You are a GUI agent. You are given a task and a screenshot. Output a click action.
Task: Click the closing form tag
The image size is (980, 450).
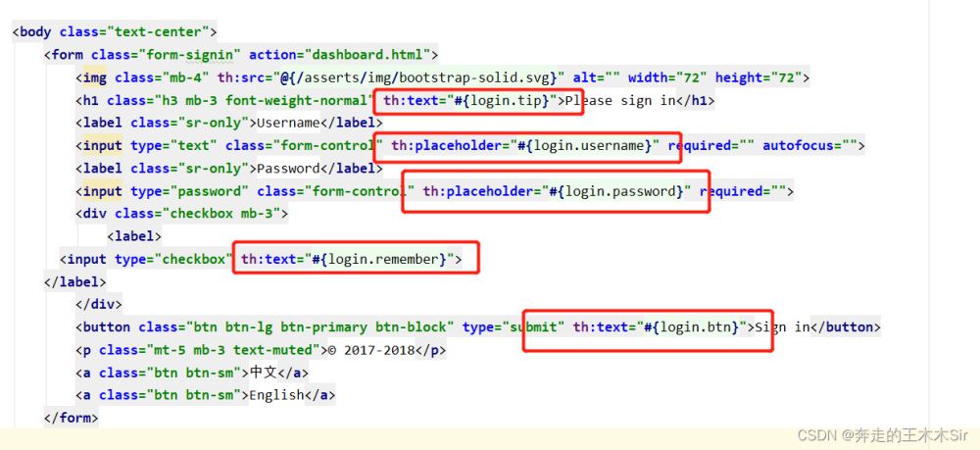[72, 418]
